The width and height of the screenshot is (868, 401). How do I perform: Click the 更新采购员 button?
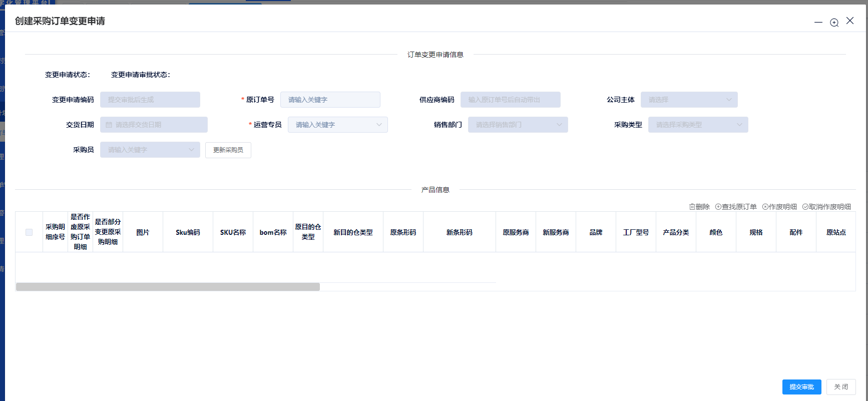click(228, 150)
